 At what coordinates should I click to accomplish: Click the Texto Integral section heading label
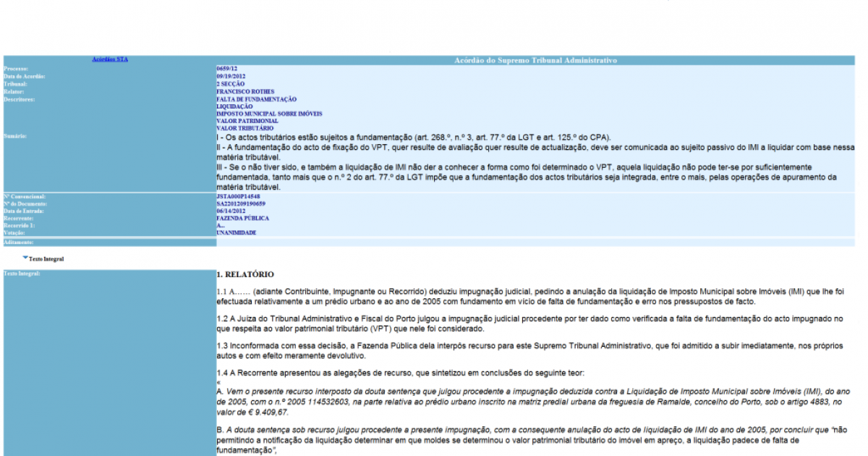click(47, 258)
